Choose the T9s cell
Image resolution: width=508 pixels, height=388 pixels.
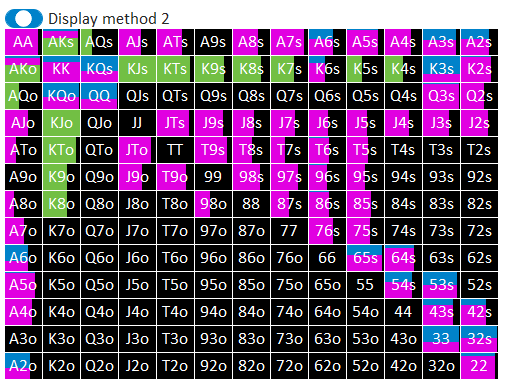point(213,150)
